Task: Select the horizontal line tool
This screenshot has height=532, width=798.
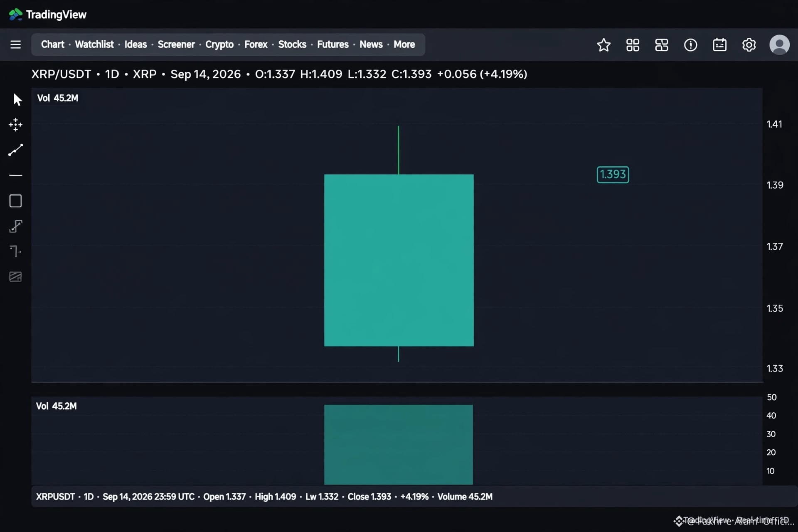Action: (x=16, y=175)
